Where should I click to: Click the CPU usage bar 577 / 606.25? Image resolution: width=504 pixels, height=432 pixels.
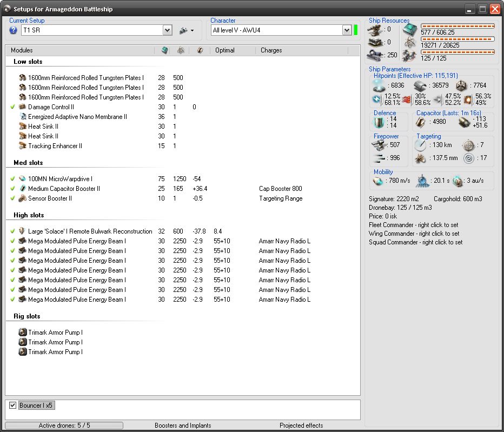pyautogui.click(x=458, y=26)
